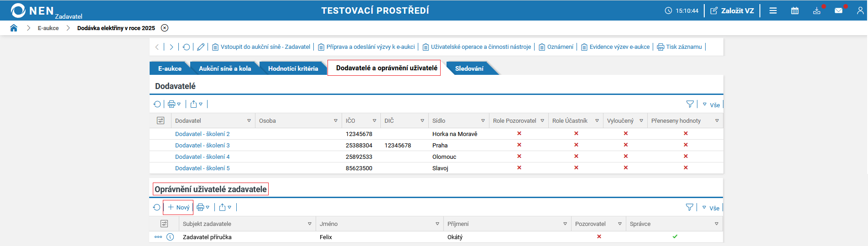Image resolution: width=868 pixels, height=246 pixels.
Task: Refresh the Oprávnění uživatelé zadavatele table
Action: click(x=157, y=207)
